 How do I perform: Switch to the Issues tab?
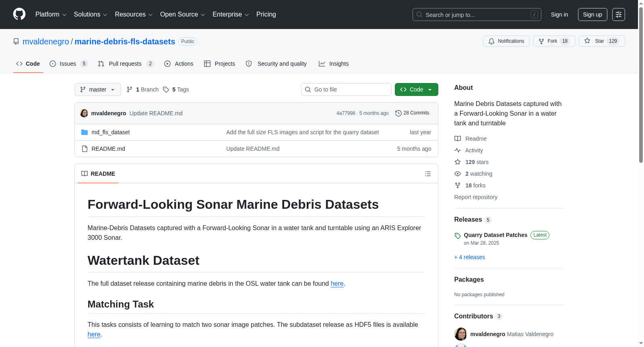coord(68,64)
